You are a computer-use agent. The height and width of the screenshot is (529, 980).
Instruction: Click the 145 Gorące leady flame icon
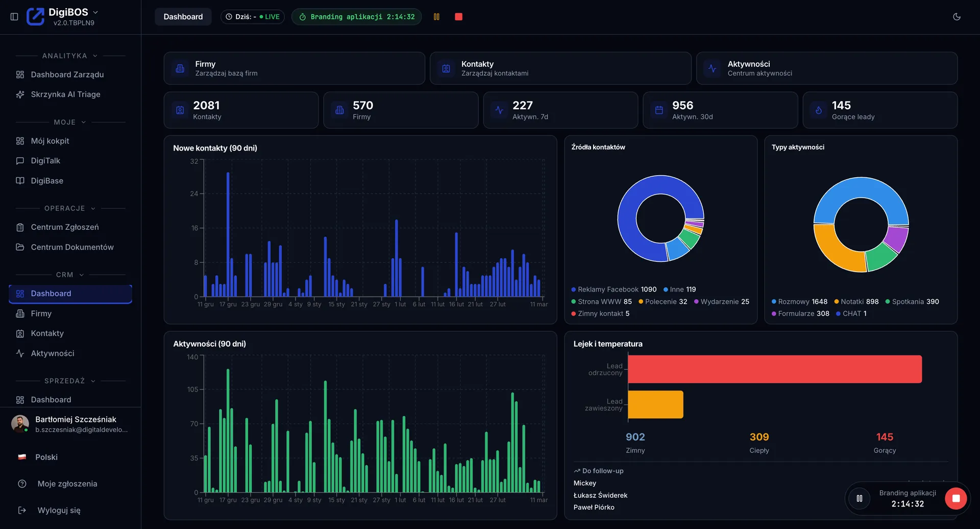819,110
